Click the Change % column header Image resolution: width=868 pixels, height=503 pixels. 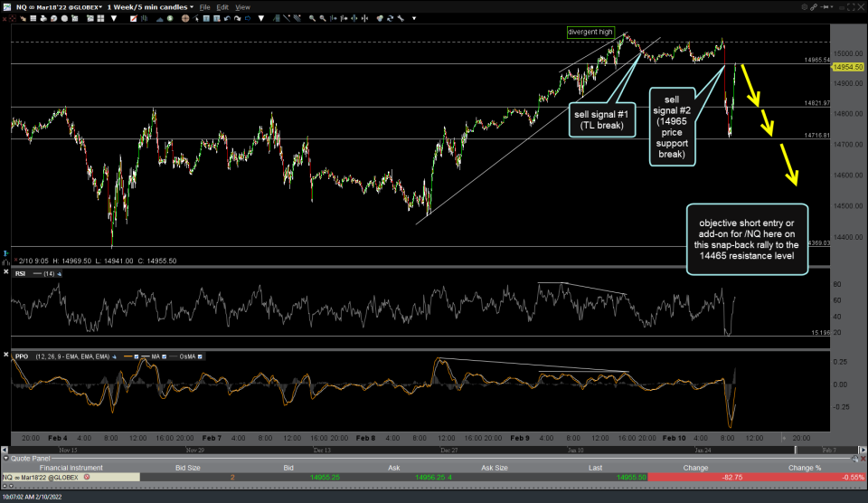click(x=805, y=468)
